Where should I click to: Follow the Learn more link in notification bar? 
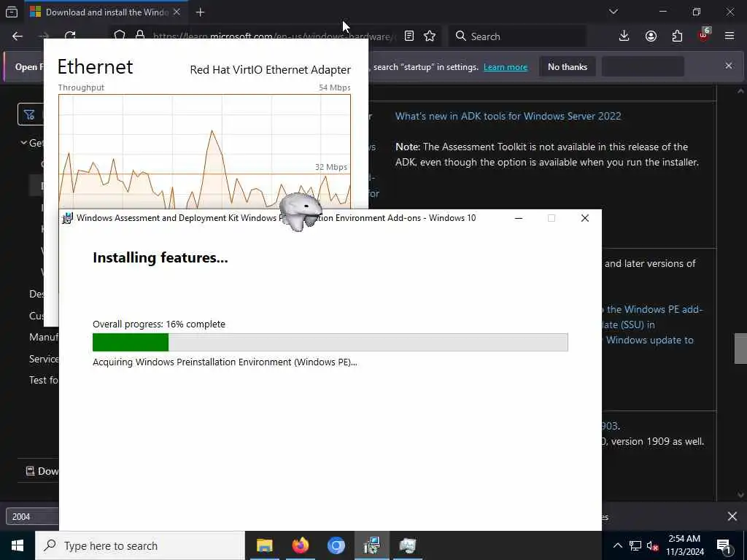[506, 67]
